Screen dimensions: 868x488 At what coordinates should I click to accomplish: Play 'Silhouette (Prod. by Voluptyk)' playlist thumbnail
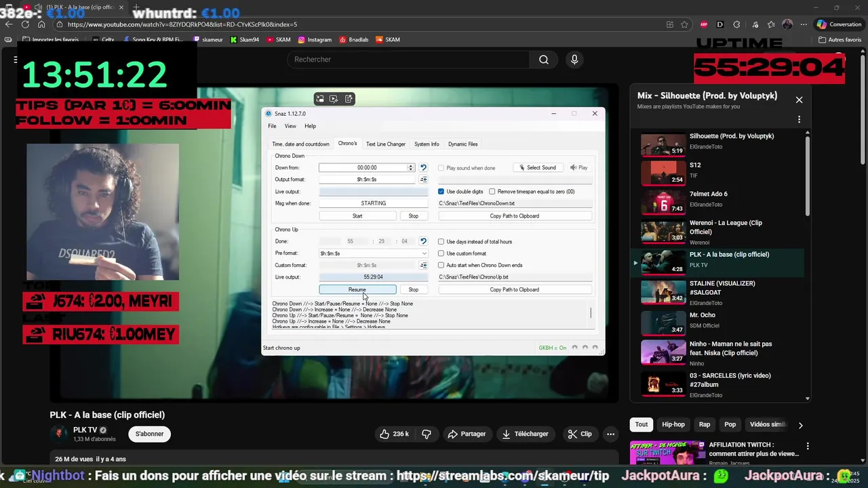pyautogui.click(x=663, y=145)
